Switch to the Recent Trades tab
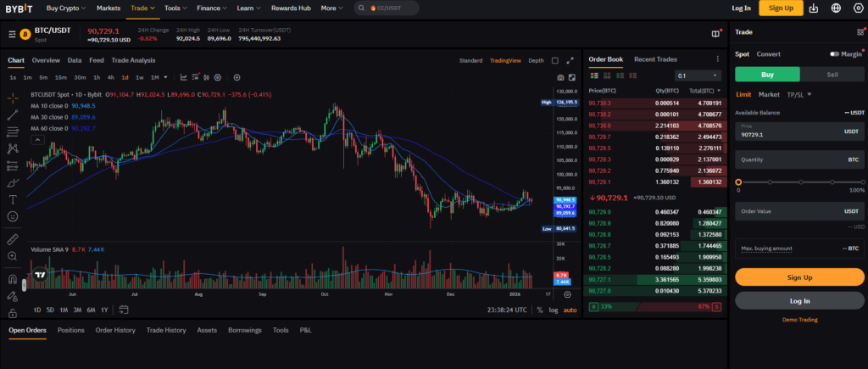The image size is (868, 369). [x=655, y=59]
